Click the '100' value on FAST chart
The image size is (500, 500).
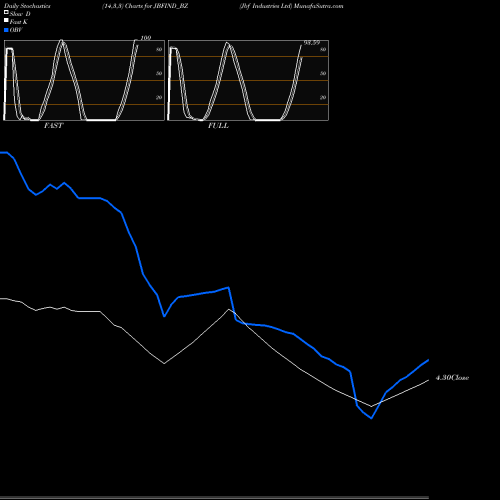146,38
